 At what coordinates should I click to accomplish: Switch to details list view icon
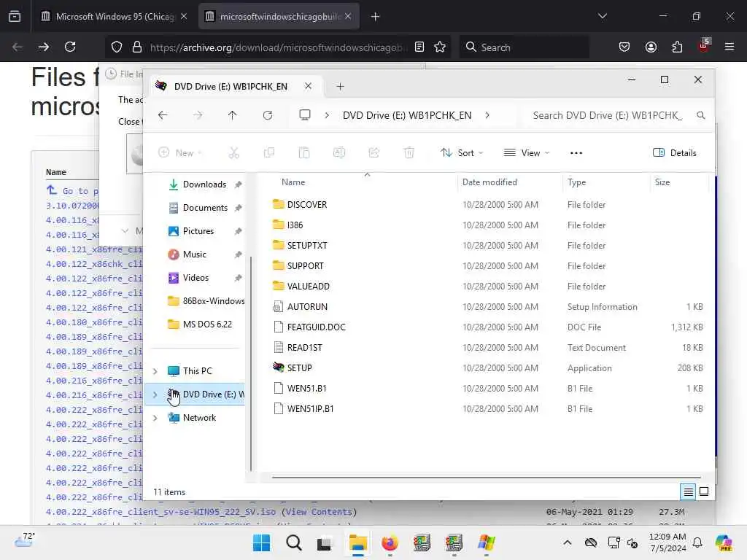(x=688, y=492)
